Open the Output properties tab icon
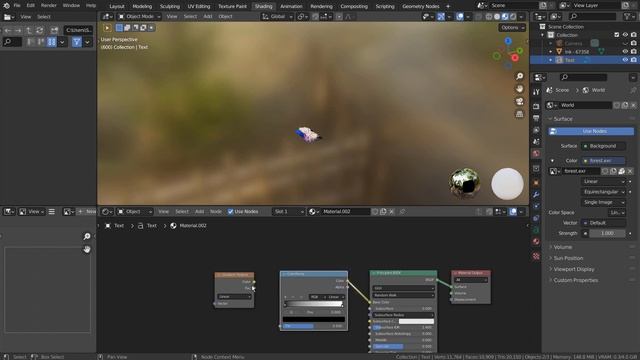Viewport: 640px width, 360px height. [x=536, y=118]
